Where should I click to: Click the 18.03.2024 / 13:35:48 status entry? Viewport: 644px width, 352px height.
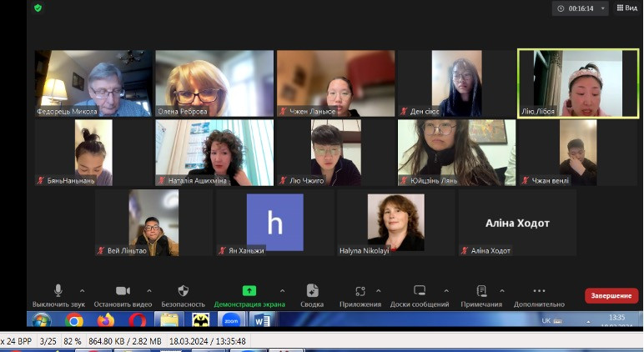[208, 341]
